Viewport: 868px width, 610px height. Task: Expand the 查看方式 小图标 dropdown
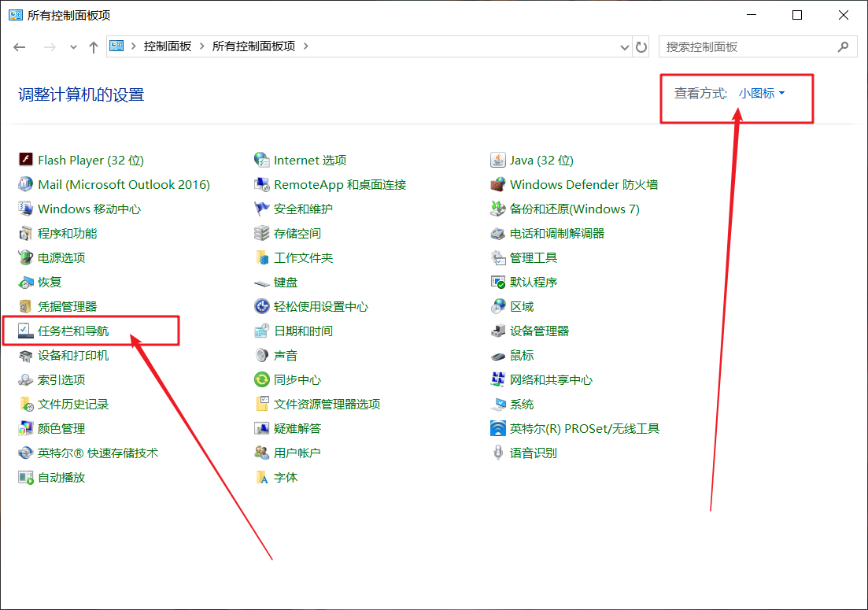(x=762, y=93)
